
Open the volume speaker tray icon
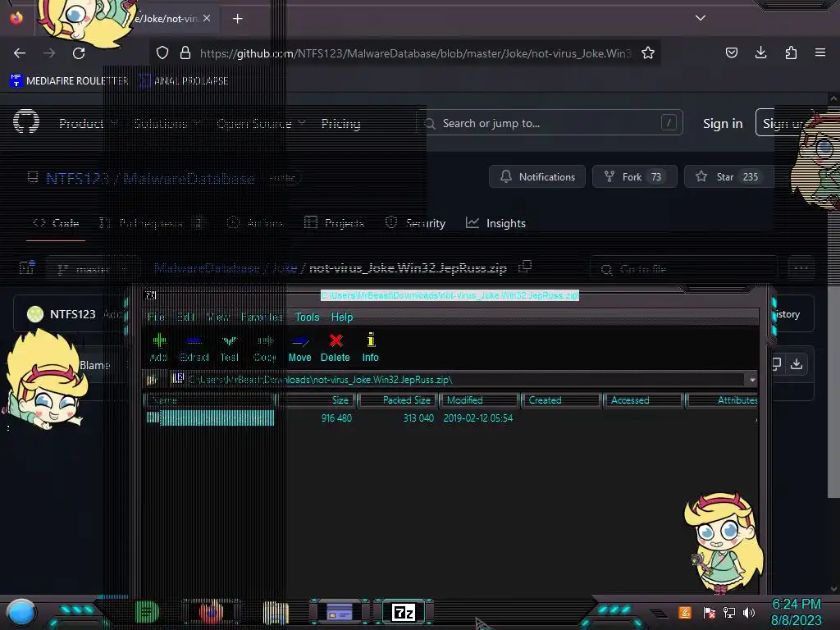pos(749,612)
